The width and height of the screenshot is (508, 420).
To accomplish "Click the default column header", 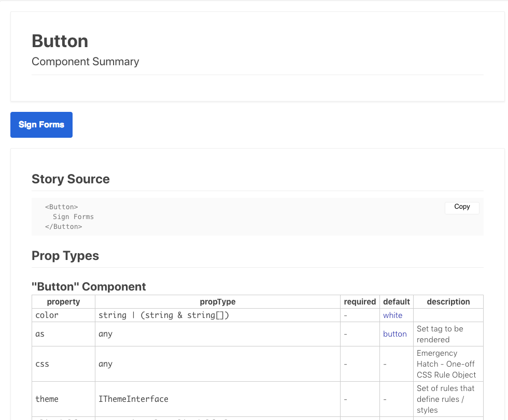I will pyautogui.click(x=397, y=301).
